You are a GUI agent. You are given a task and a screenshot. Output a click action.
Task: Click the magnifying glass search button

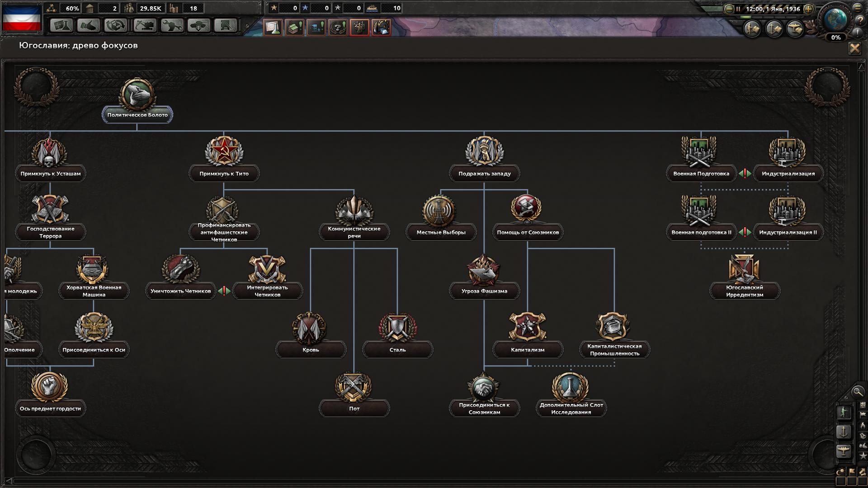(857, 392)
